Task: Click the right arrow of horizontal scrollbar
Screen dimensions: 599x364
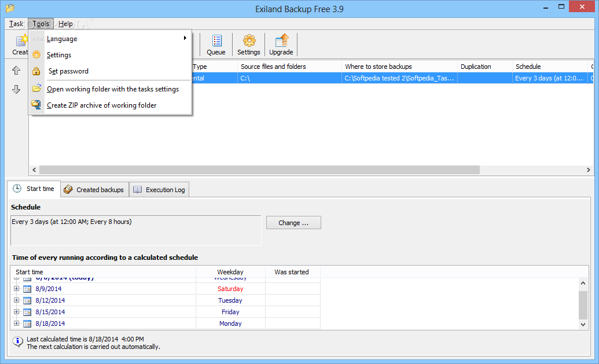Action: [589, 170]
